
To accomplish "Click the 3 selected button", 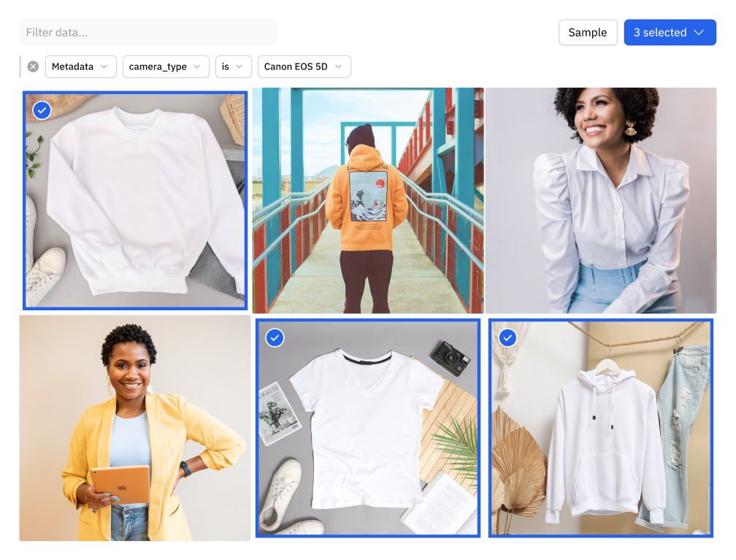I will click(x=670, y=32).
